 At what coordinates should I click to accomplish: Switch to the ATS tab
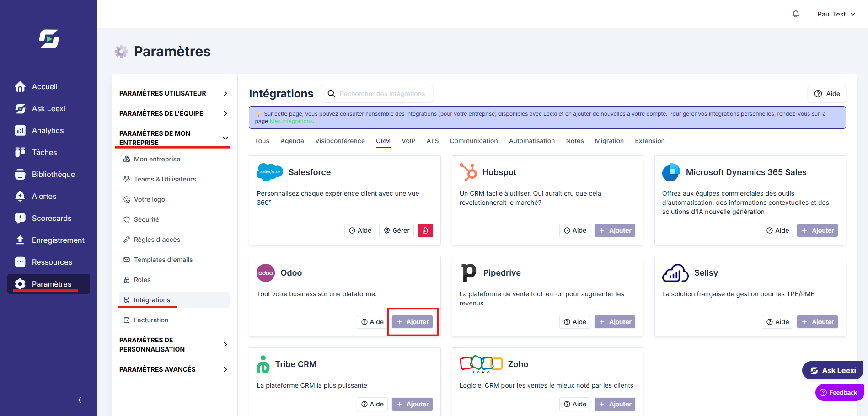click(433, 141)
